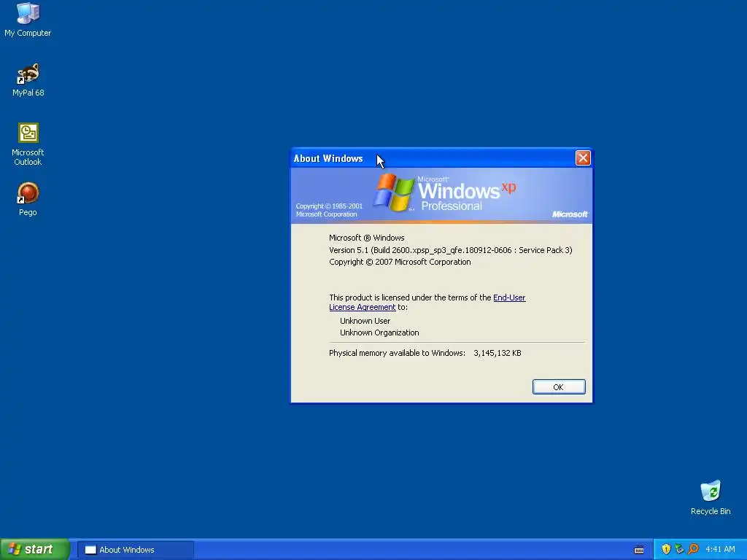
Task: Click the Copyright © 2007 Microsoft Corporation line
Action: pos(400,262)
